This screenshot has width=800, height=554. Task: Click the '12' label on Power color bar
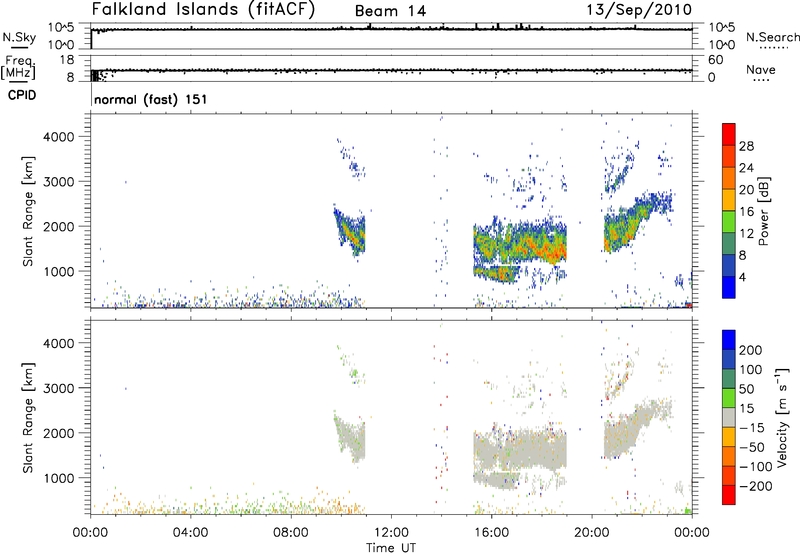tap(746, 234)
